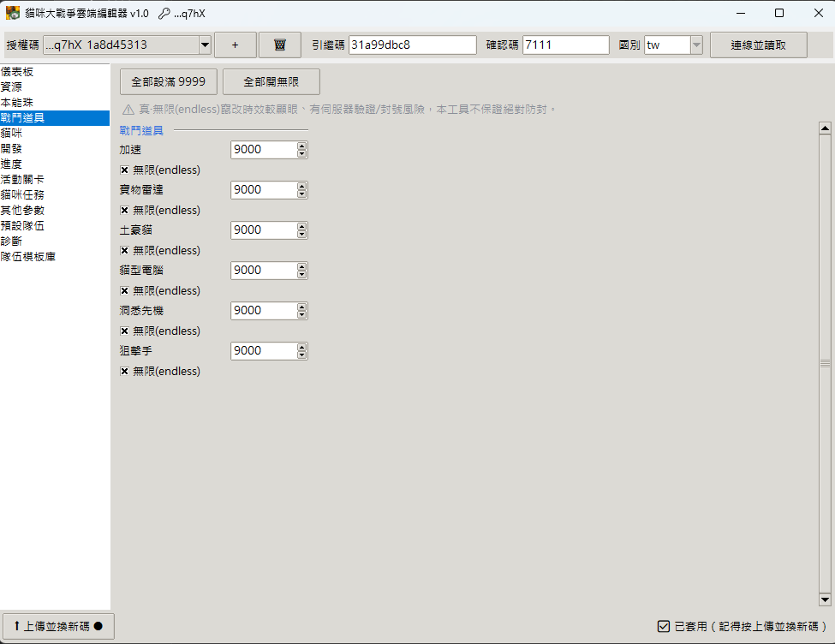Increase 貓型電腦 value with up arrow
The image size is (835, 644).
pyautogui.click(x=302, y=267)
